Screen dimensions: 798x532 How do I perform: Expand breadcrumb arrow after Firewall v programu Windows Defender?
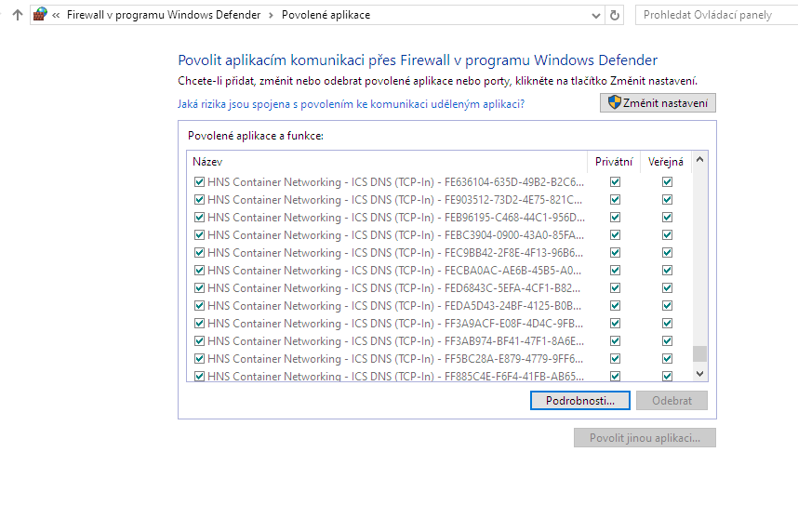[271, 15]
